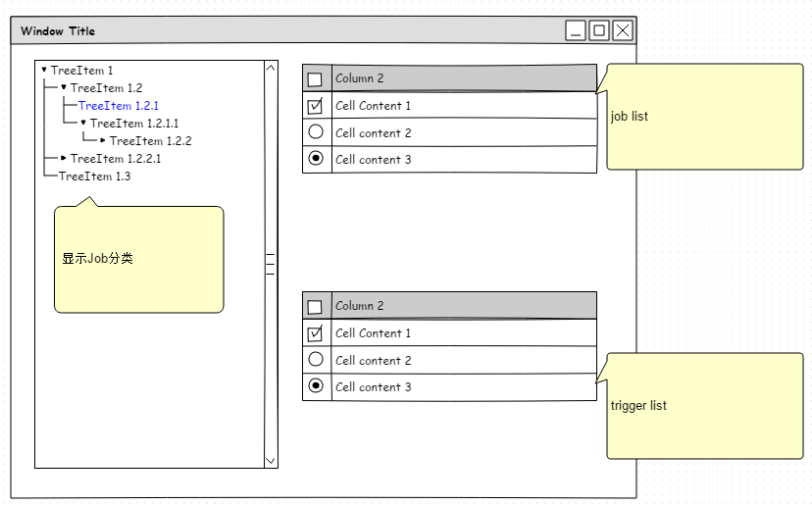
Task: Maximize the Window Title window
Action: tap(599, 30)
